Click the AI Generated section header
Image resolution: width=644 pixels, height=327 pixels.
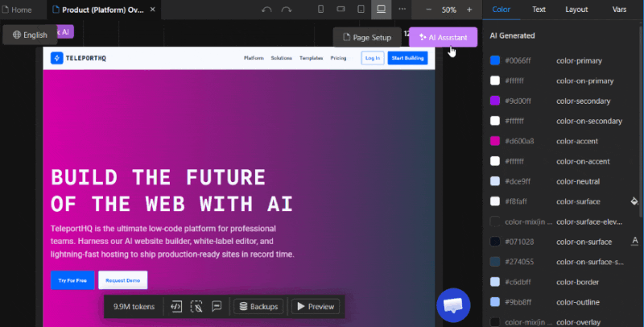click(x=512, y=35)
